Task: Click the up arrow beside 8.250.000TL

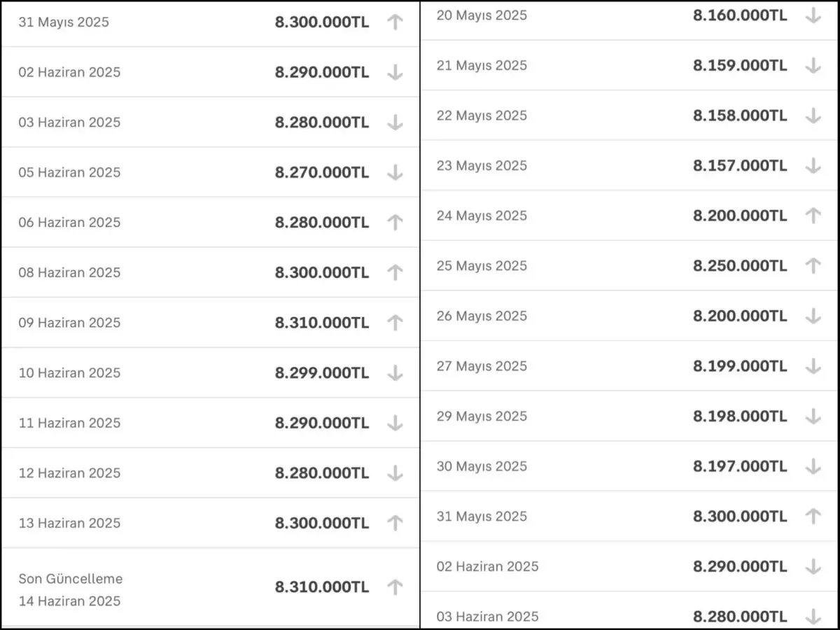Action: pos(813,265)
